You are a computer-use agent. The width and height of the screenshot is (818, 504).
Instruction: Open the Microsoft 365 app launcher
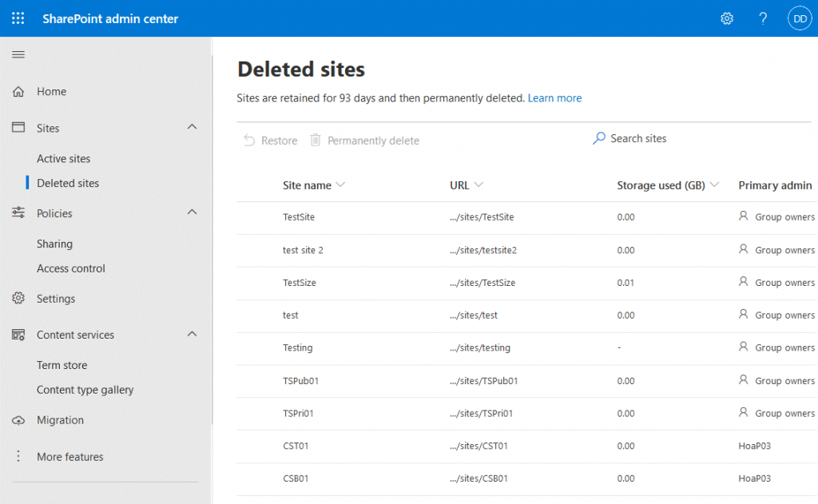point(18,18)
